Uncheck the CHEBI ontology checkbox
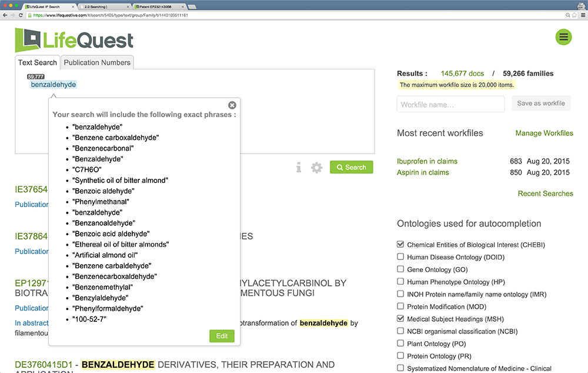588x373 pixels. tap(400, 244)
